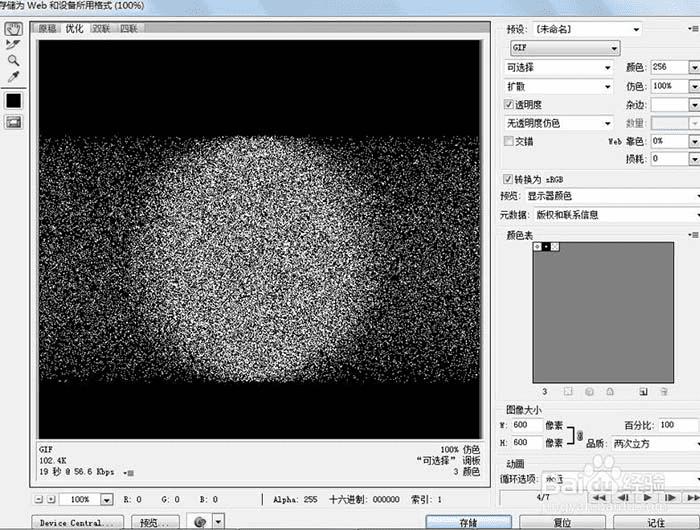Toggle slices visibility icon
Screen dimensions: 700x530
pyautogui.click(x=13, y=122)
